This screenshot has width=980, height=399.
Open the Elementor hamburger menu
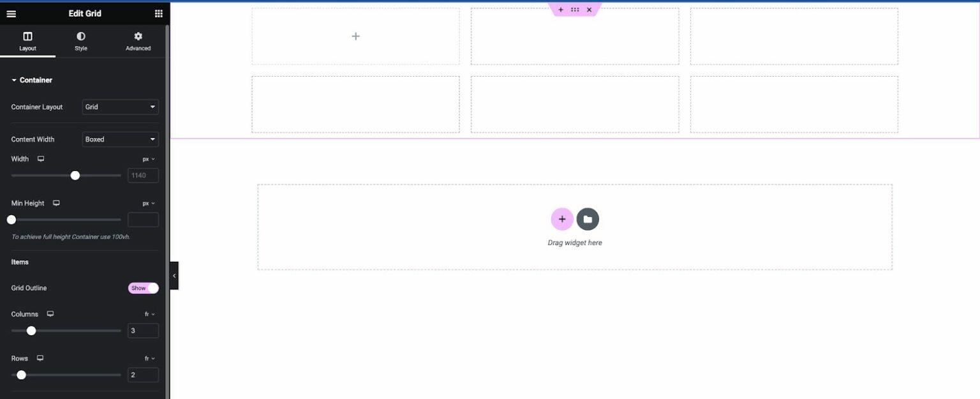(x=11, y=13)
